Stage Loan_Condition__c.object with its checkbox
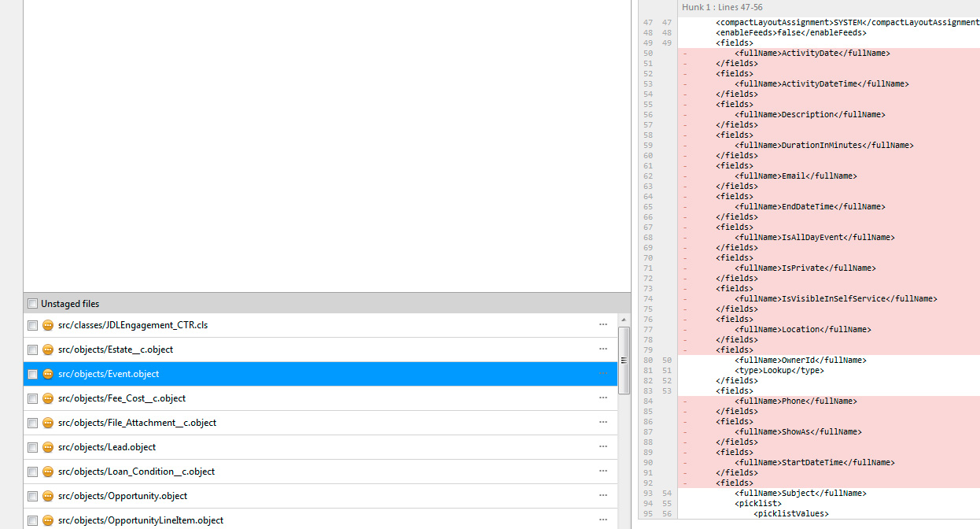The width and height of the screenshot is (980, 529). coord(32,472)
